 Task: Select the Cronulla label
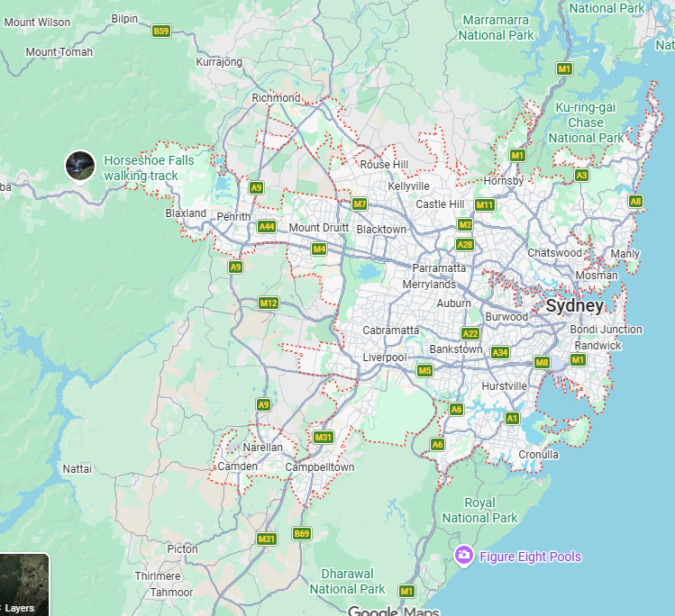[539, 455]
